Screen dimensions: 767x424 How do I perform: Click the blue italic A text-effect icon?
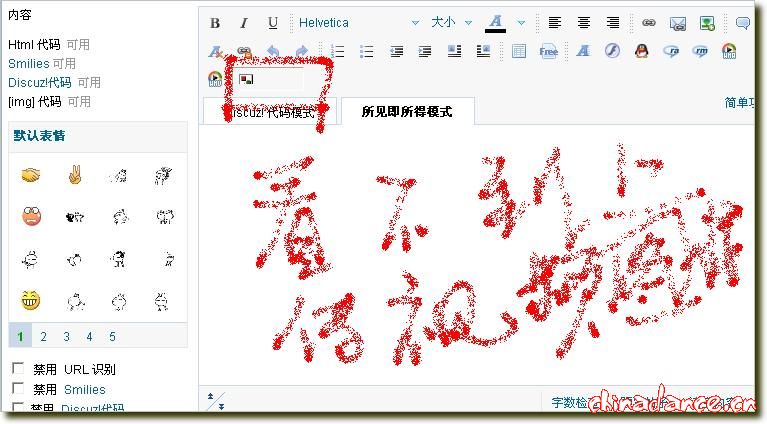(583, 51)
